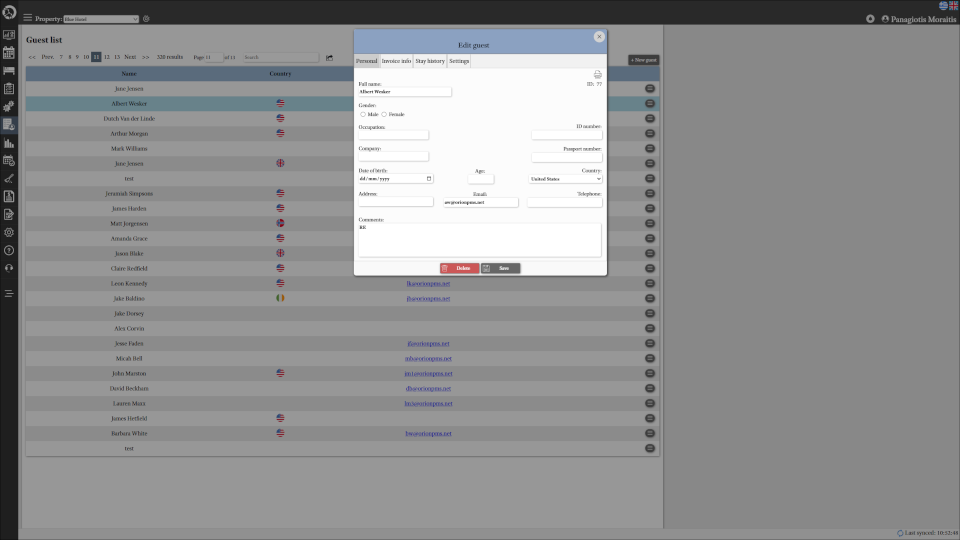Click the export icon beside the search box
This screenshot has height=540, width=960.
329,58
